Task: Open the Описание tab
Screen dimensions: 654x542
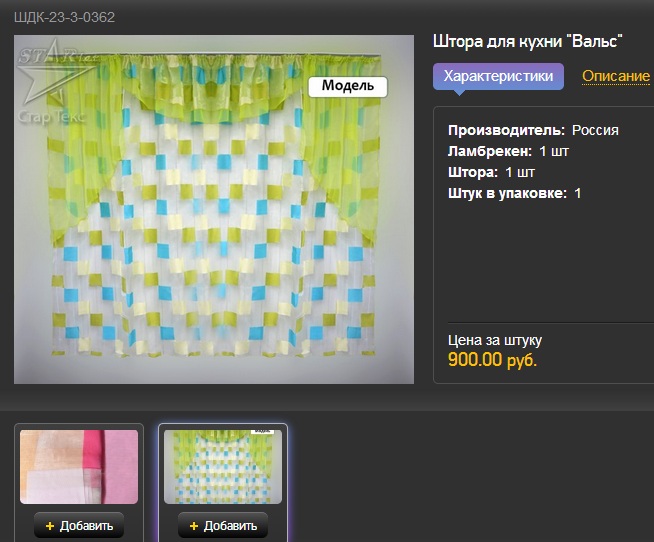Action: pos(616,76)
